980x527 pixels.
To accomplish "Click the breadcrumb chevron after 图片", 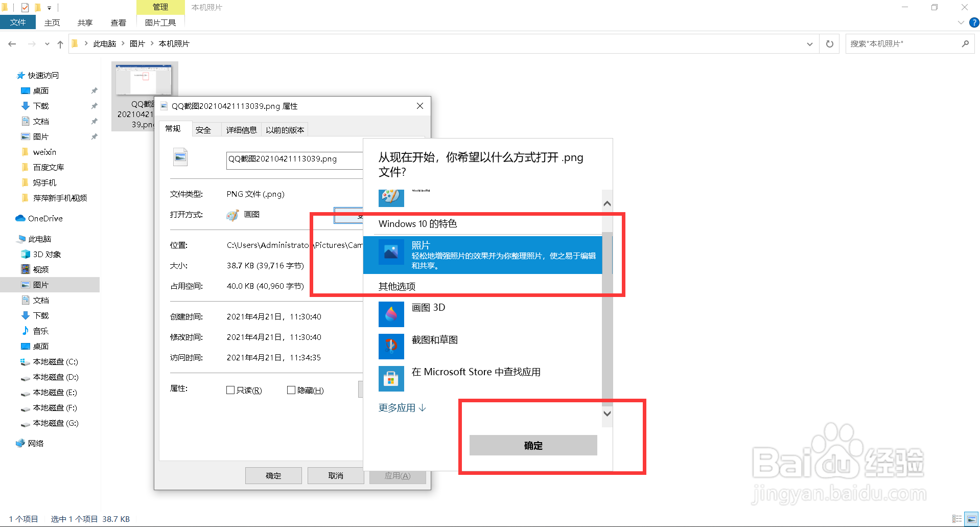I will [152, 43].
